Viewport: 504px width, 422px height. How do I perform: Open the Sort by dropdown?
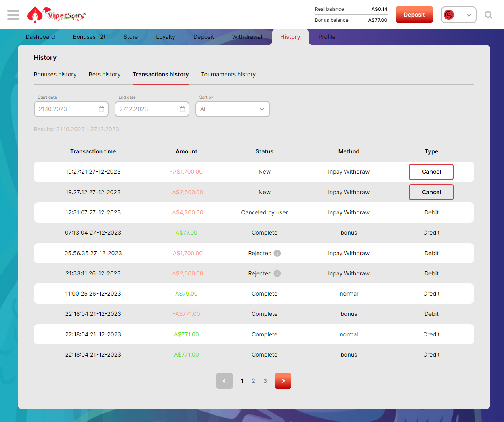click(x=233, y=109)
